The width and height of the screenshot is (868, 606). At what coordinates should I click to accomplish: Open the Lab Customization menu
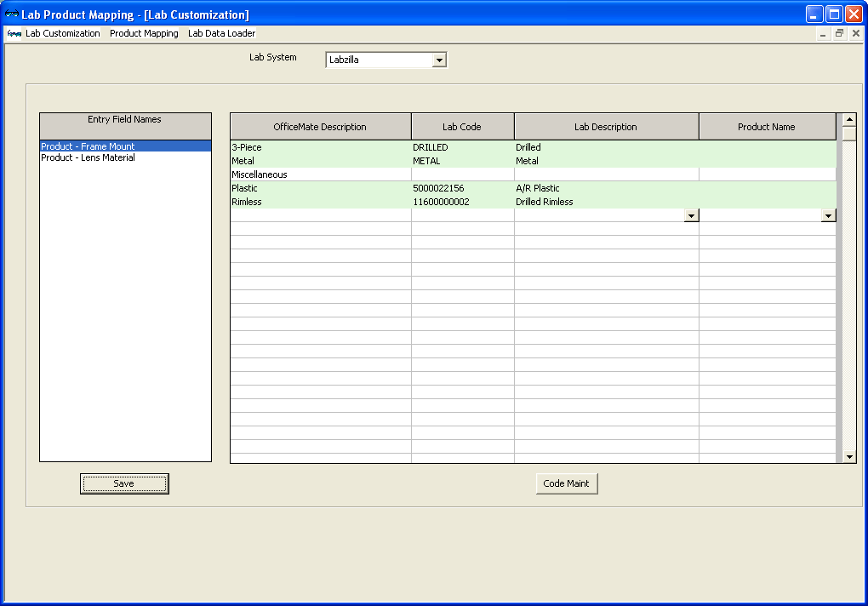[x=62, y=33]
